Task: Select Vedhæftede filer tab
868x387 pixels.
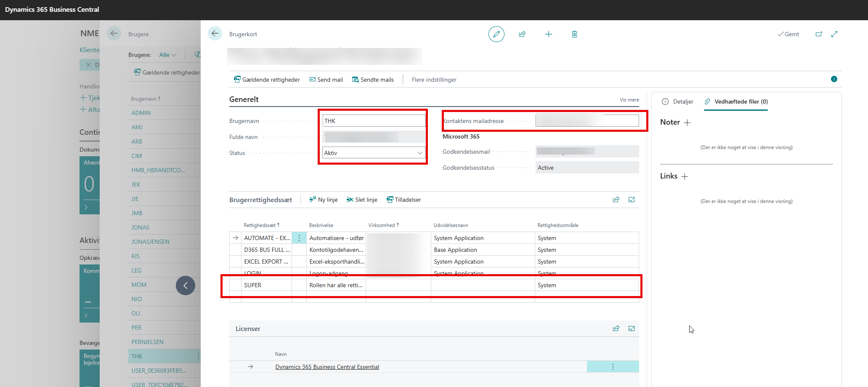Action: point(736,101)
